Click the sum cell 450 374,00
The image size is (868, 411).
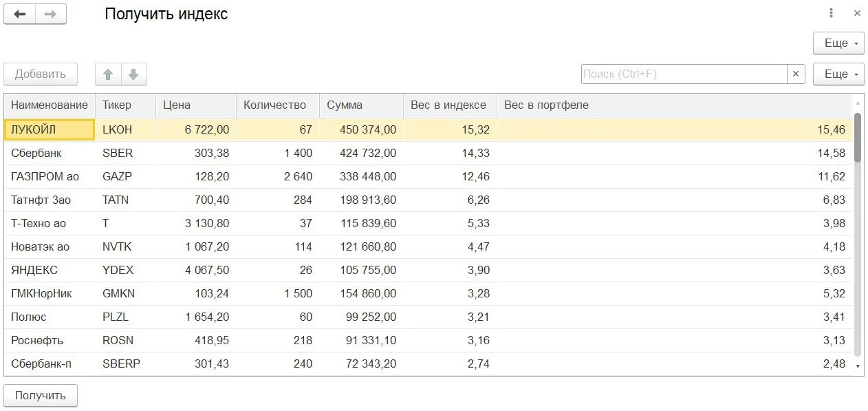coord(361,129)
